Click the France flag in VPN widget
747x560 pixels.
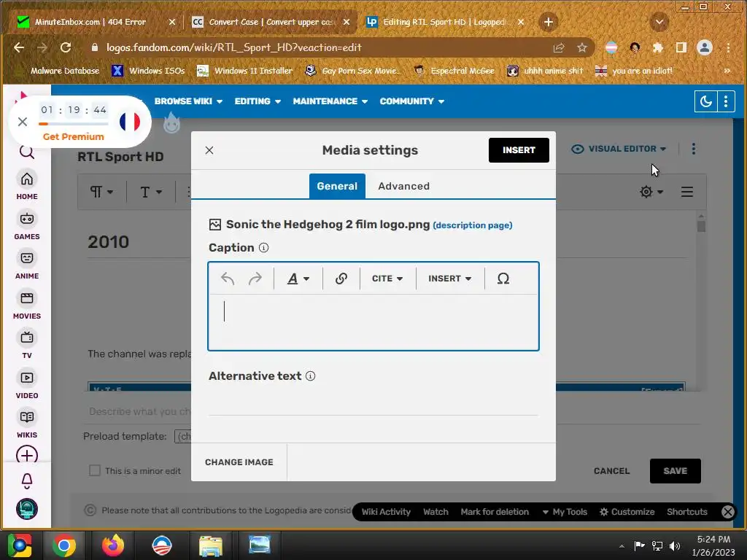(x=130, y=122)
